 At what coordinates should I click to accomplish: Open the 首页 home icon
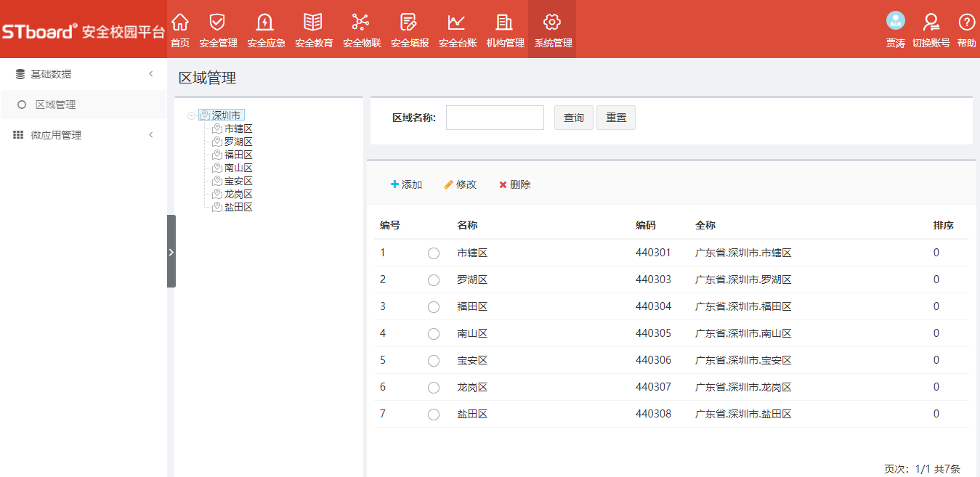click(x=180, y=22)
